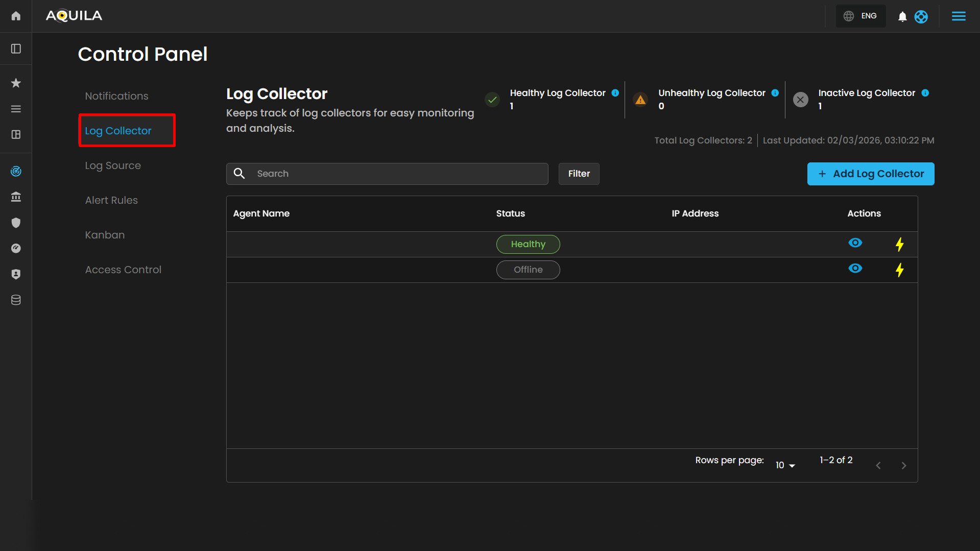Image resolution: width=980 pixels, height=551 pixels.
Task: Go to the Log Source section
Action: tap(113, 165)
